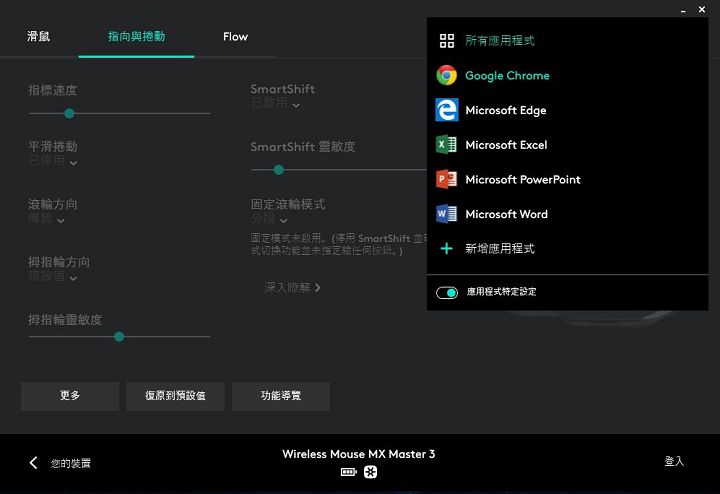Open the 深入瞭解 link
720x494 pixels.
click(x=292, y=288)
